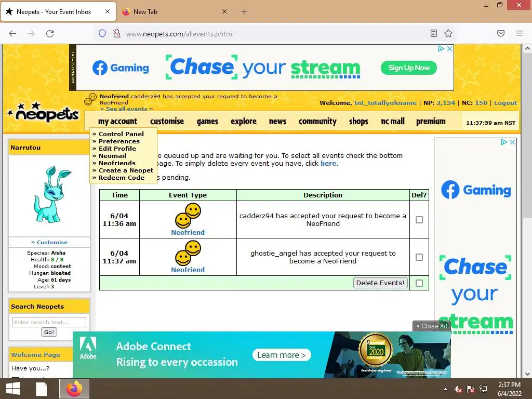This screenshot has width=532, height=399.
Task: Check delete box for ghostie_angel event
Action: pos(419,257)
